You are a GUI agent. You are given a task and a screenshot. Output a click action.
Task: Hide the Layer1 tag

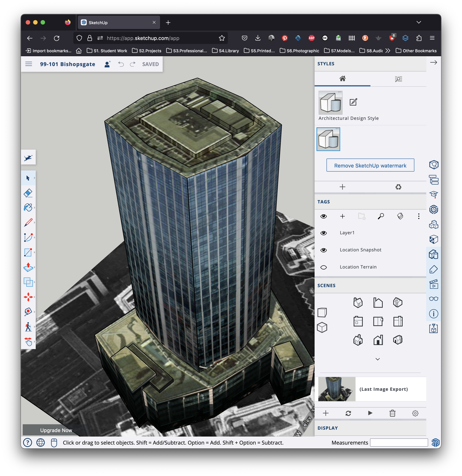(323, 233)
